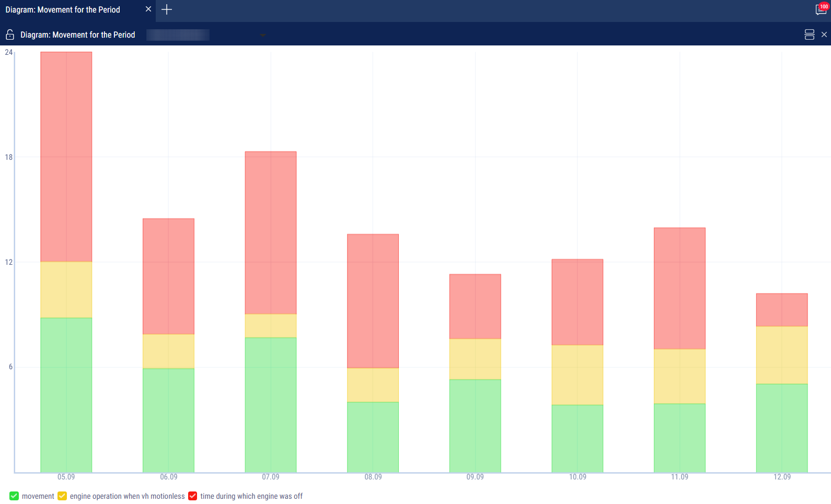Click the 12.09 date label on x-axis
The width and height of the screenshot is (831, 504).
click(x=782, y=477)
